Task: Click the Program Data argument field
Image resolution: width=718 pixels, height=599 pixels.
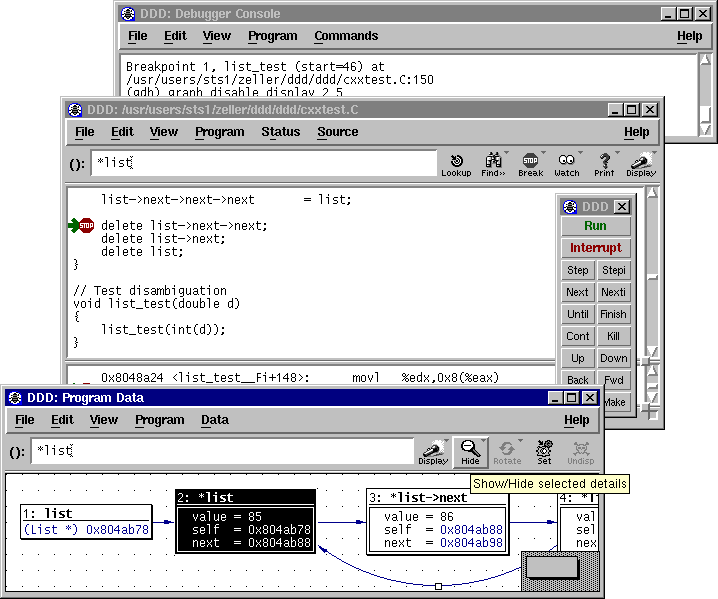Action: [223, 451]
